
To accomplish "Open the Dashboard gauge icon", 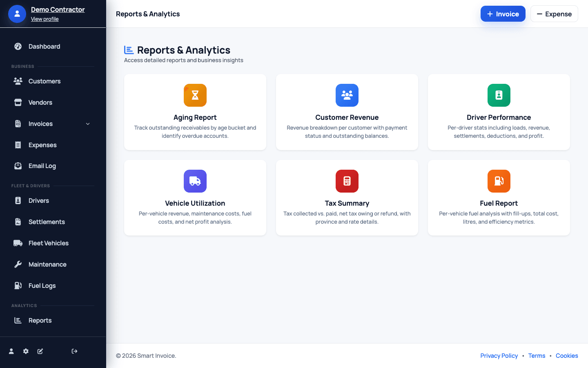I will coord(18,47).
